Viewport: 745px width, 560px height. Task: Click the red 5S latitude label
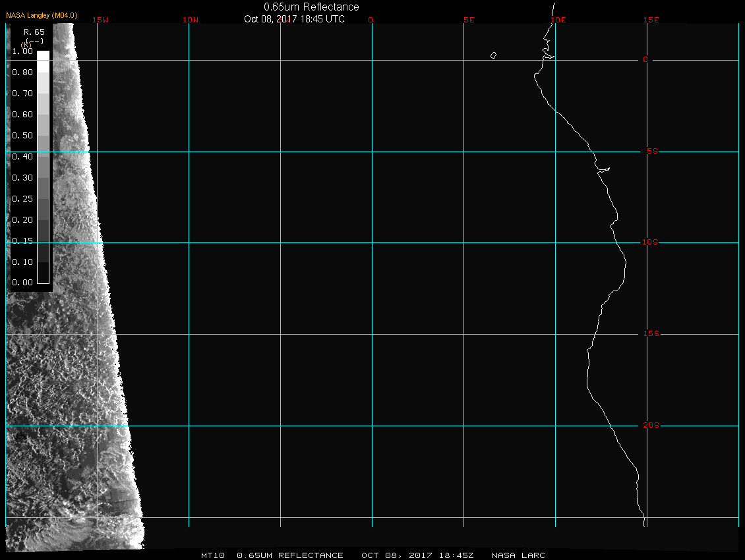(651, 152)
